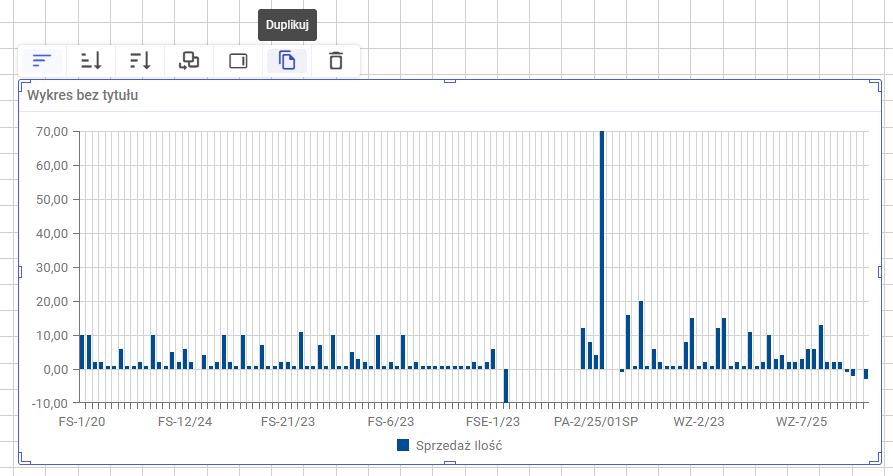Image resolution: width=893 pixels, height=476 pixels.
Task: Click the swap chart icon in toolbar
Action: point(189,61)
